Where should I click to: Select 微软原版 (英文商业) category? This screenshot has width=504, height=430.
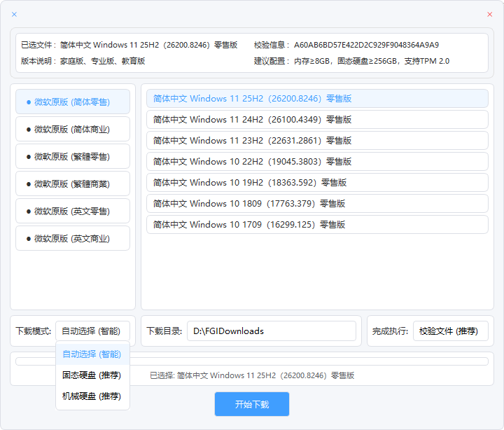point(73,239)
